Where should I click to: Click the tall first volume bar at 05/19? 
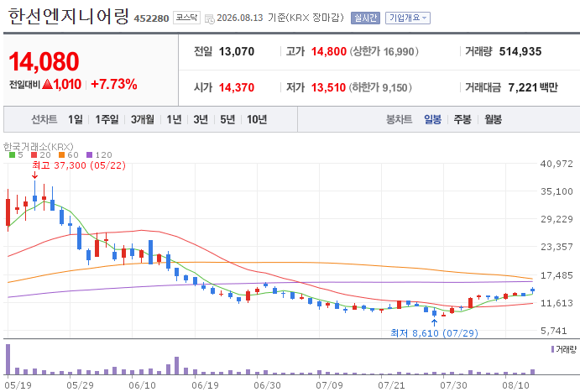pos(8,359)
